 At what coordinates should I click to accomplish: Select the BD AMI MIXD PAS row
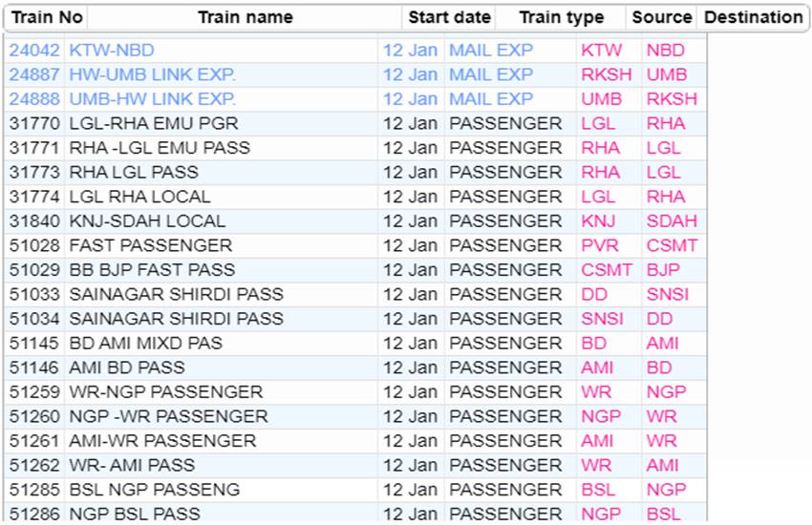point(355,344)
